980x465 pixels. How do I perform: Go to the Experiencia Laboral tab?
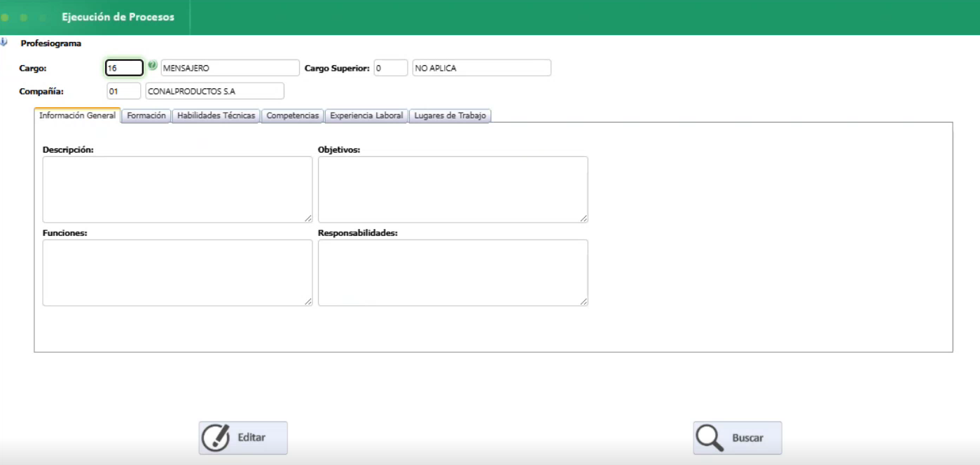(x=366, y=116)
